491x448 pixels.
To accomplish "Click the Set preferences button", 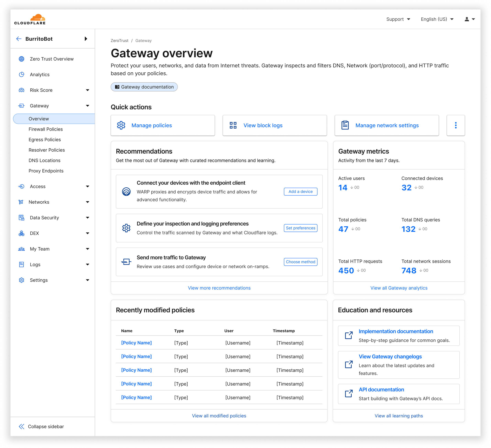I will click(300, 228).
